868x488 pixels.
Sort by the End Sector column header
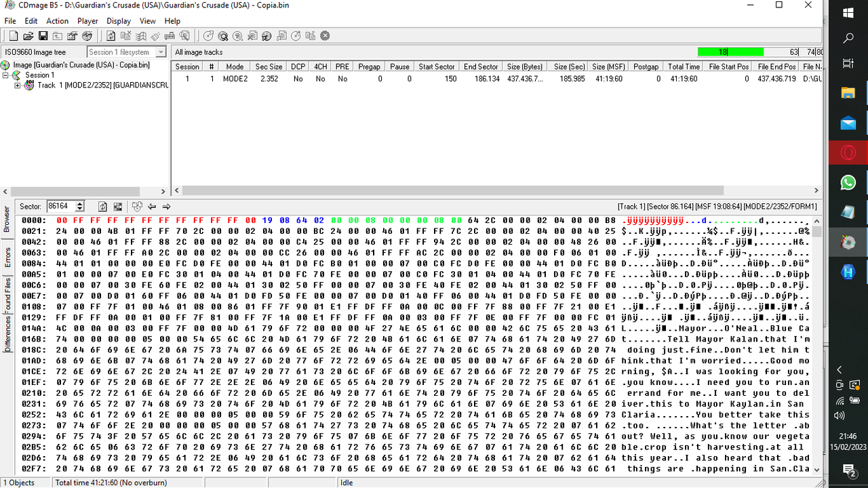click(x=481, y=67)
